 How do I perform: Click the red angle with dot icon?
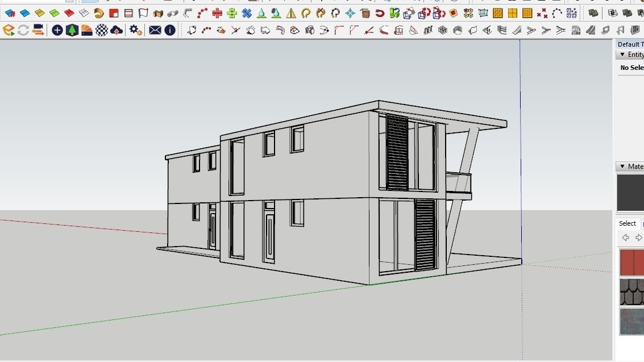click(x=368, y=30)
